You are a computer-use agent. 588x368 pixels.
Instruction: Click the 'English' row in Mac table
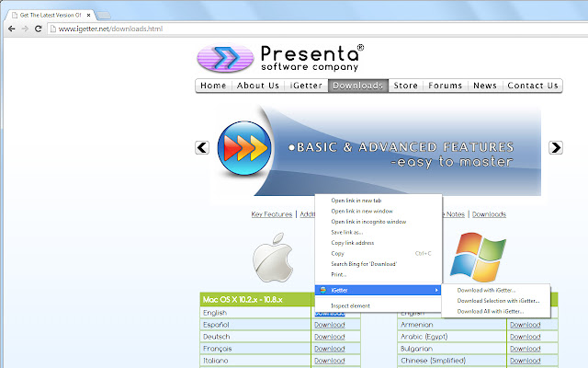255,313
